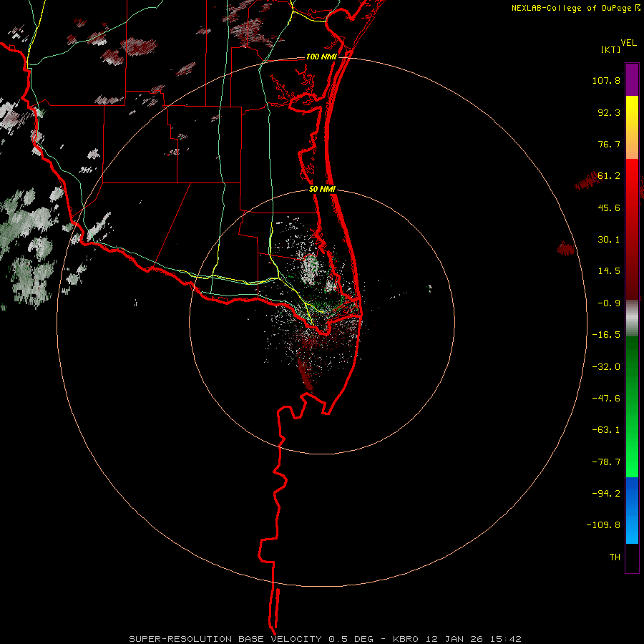Click the 50 NMI range ring label
The height and width of the screenshot is (644, 644).
(x=323, y=190)
